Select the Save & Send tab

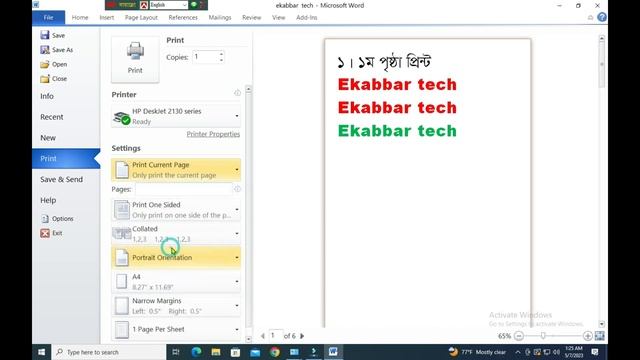[x=61, y=179]
